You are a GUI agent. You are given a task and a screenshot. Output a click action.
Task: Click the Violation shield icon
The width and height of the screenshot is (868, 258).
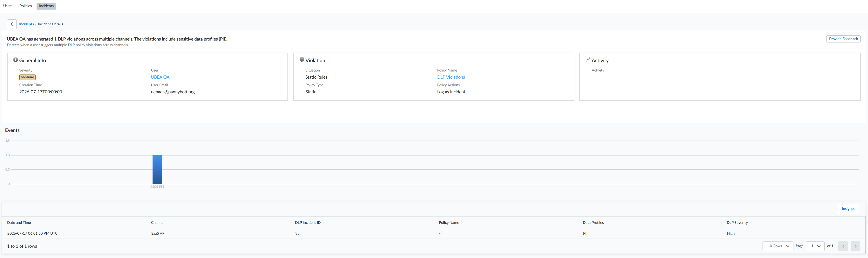[302, 60]
